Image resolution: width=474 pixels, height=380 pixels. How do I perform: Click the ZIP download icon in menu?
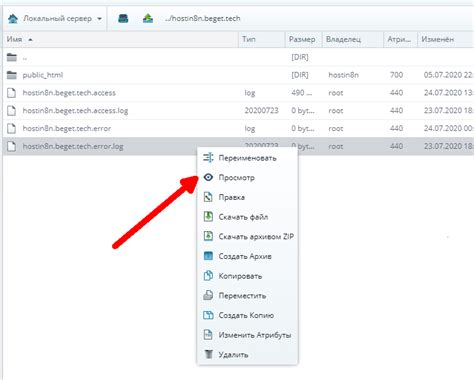208,236
